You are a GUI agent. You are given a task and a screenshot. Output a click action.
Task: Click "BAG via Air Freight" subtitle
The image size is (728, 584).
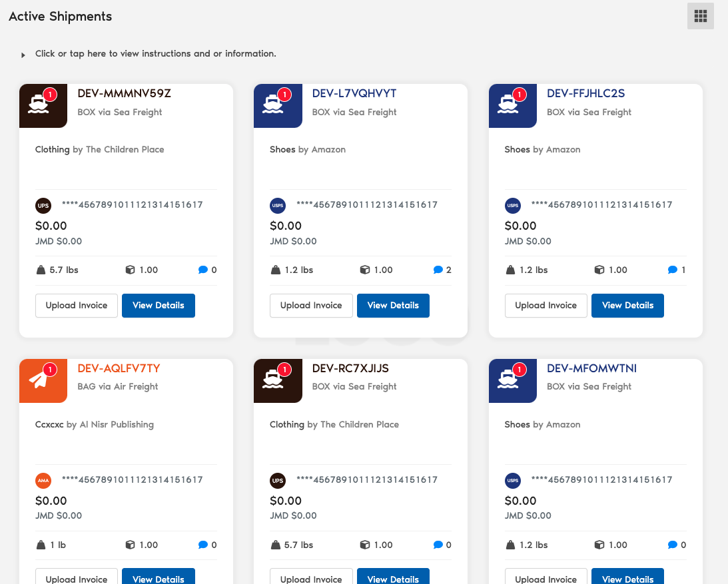117,387
